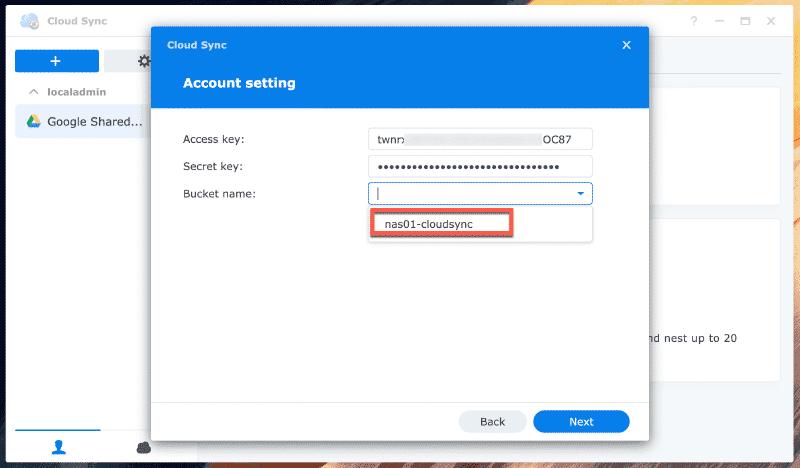800x468 pixels.
Task: Click the Cloud Sync app icon in title bar
Action: (30, 21)
